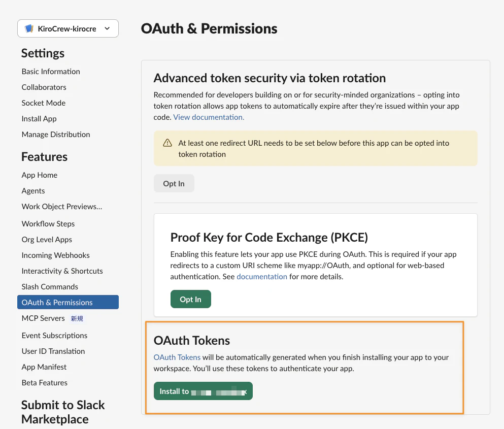This screenshot has width=504, height=429.
Task: Select Incoming Webhooks feature
Action: click(x=56, y=255)
